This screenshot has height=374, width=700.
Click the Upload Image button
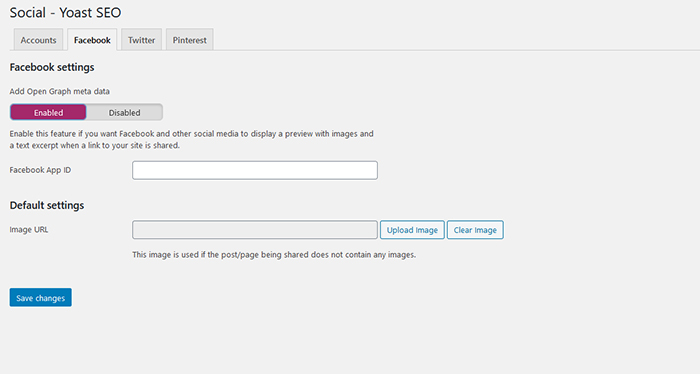click(412, 230)
